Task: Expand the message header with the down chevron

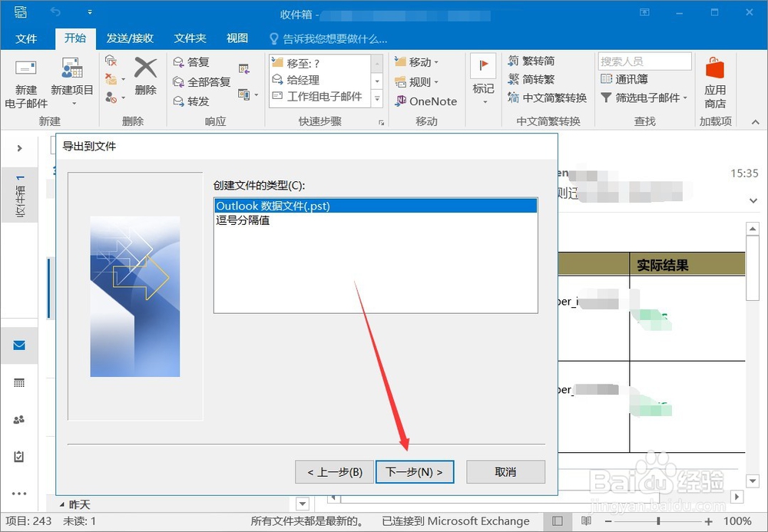Action: 753,200
